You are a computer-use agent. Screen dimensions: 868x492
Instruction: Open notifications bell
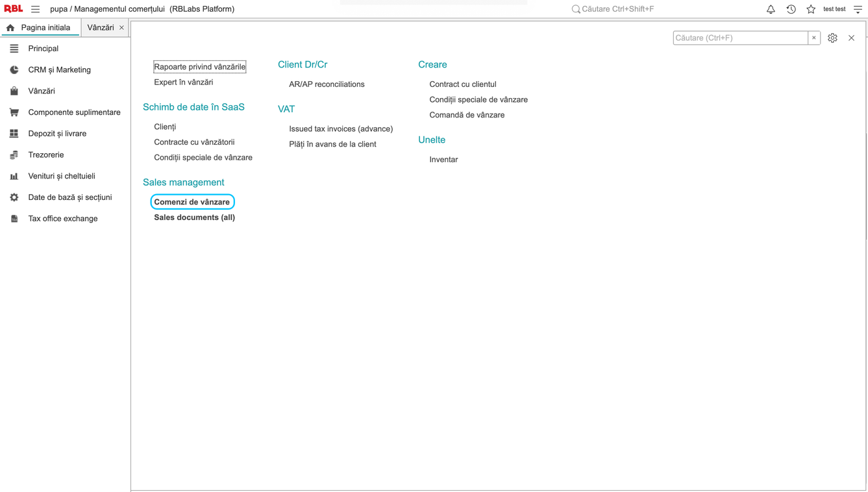point(771,9)
